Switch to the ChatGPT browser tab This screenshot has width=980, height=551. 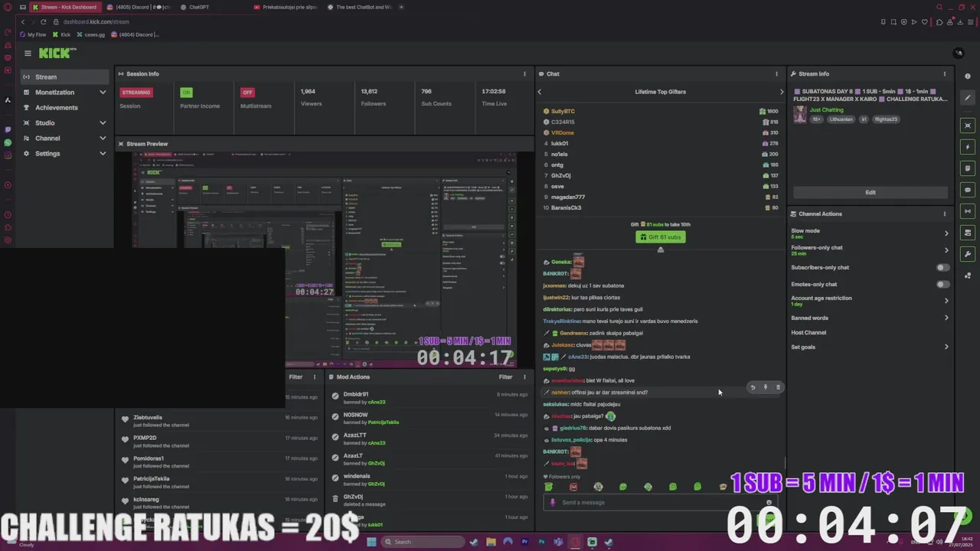(x=198, y=7)
